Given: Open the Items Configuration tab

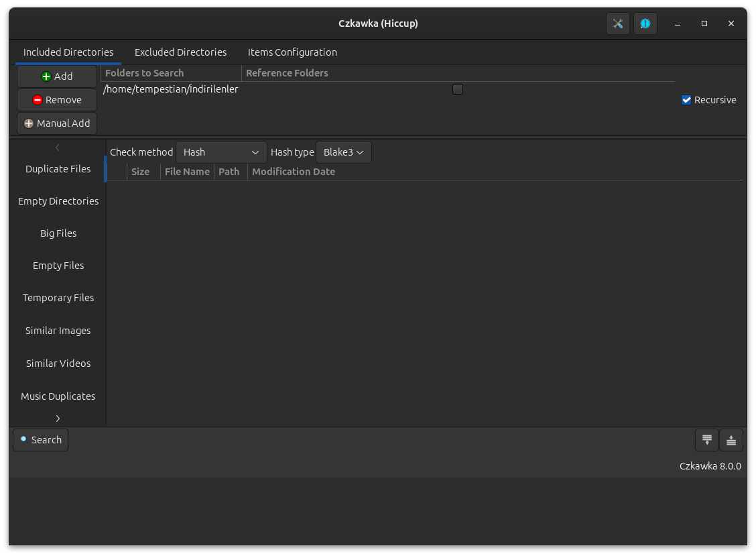Looking at the screenshot, I should [292, 52].
